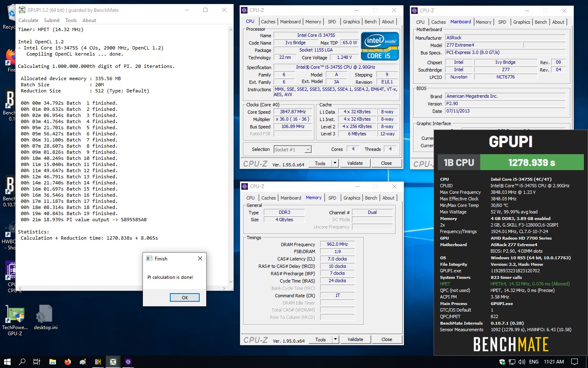Click Close button in CPU-Z CPU window
Viewport: 588px width, 368px height.
[386, 163]
